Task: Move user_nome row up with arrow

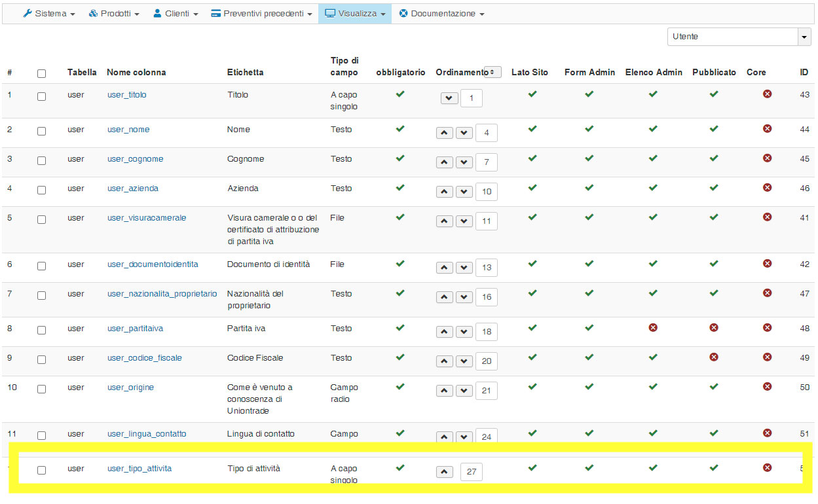Action: click(445, 133)
